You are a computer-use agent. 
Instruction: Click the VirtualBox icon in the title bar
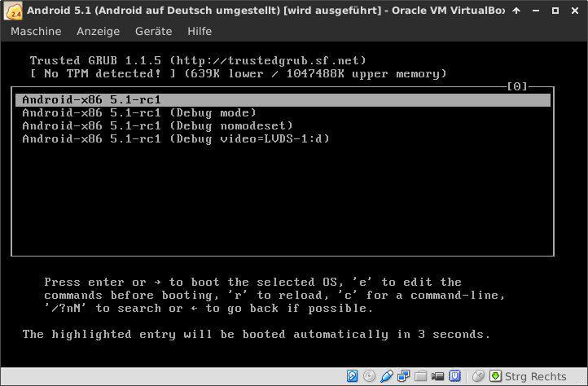[x=13, y=11]
